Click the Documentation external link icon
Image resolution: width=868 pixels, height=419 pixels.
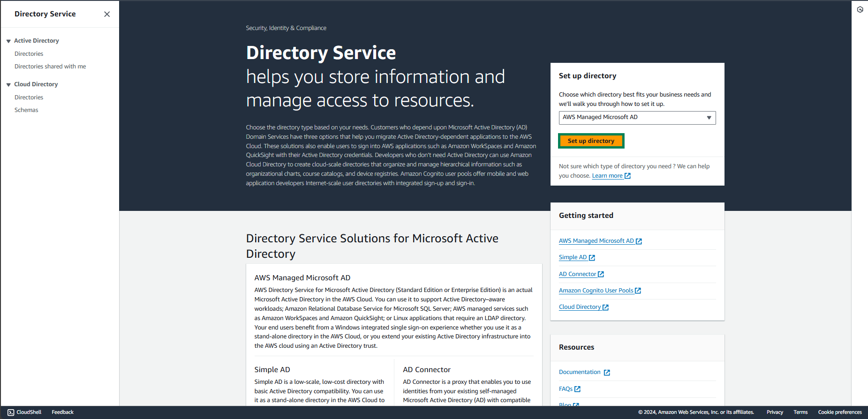607,373
